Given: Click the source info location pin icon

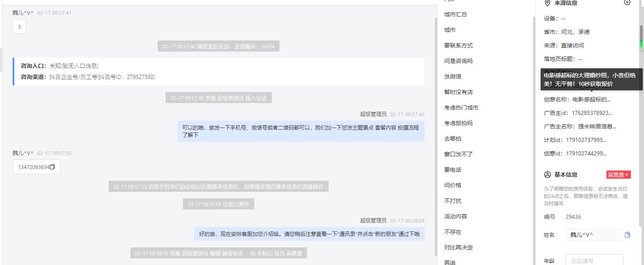Looking at the screenshot, I should 548,3.
